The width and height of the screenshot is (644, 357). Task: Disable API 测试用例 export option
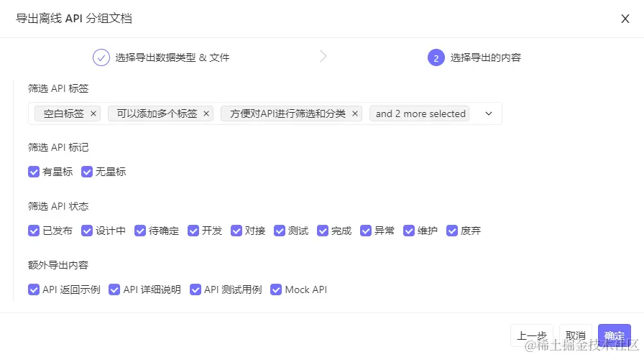[195, 289]
